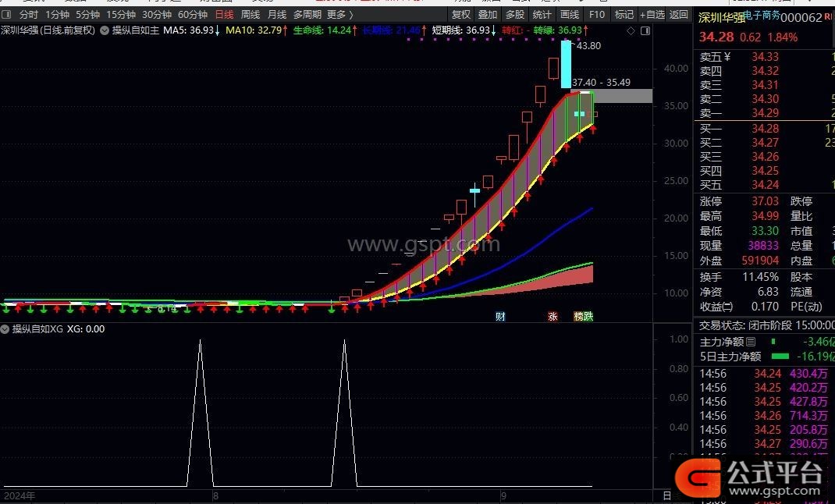Image resolution: width=835 pixels, height=504 pixels.
Task: Open the 多周期 multi-period view
Action: tap(307, 14)
